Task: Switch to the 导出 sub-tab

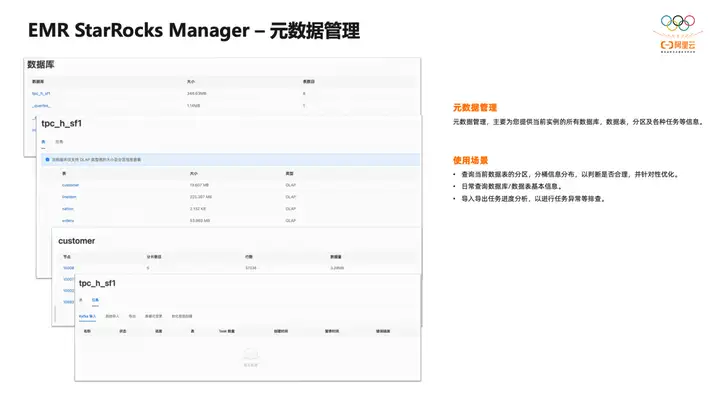Action: click(132, 316)
